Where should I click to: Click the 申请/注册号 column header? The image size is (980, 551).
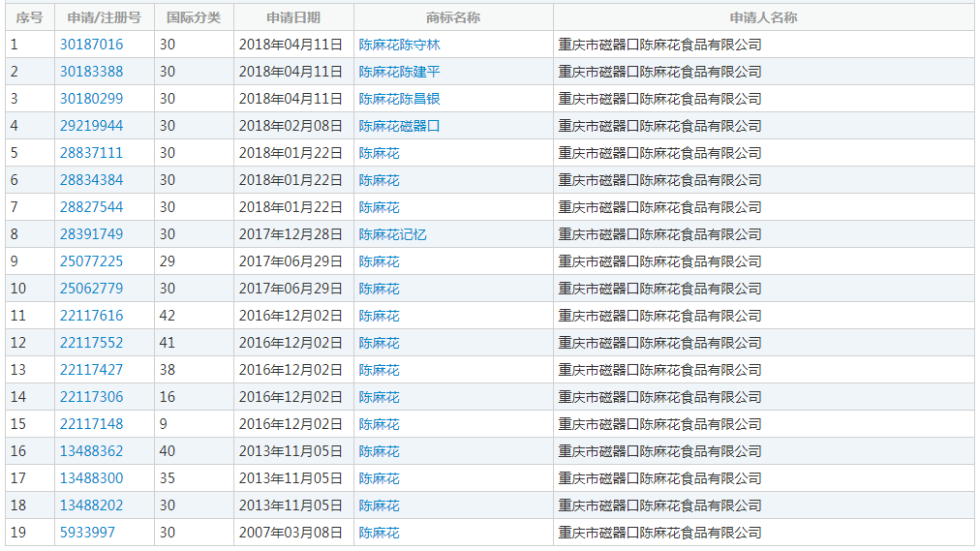click(x=105, y=17)
